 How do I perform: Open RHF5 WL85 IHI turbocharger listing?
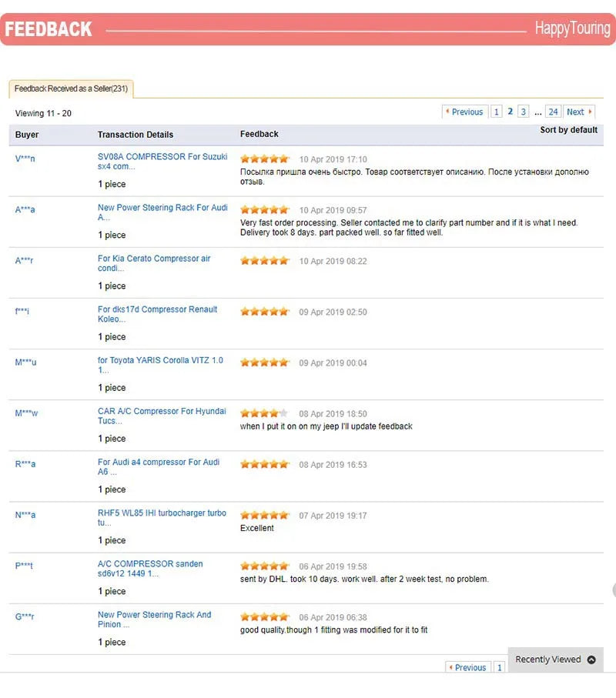(162, 518)
